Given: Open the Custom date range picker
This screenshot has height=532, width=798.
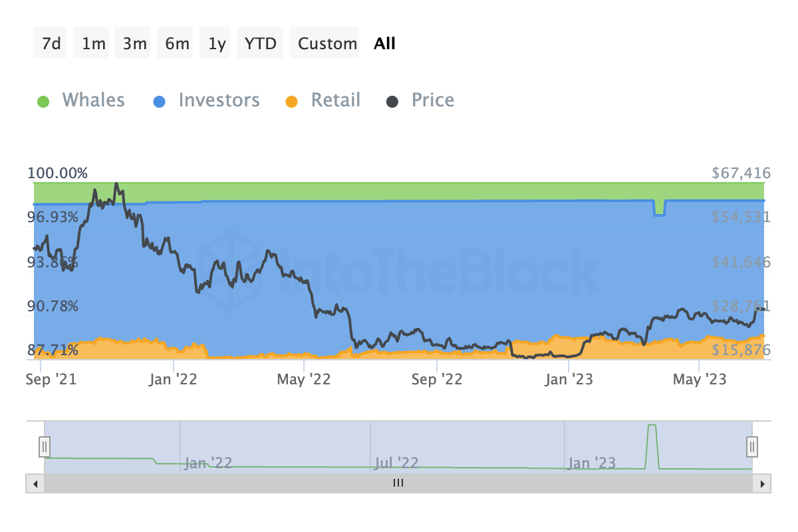Looking at the screenshot, I should [327, 44].
